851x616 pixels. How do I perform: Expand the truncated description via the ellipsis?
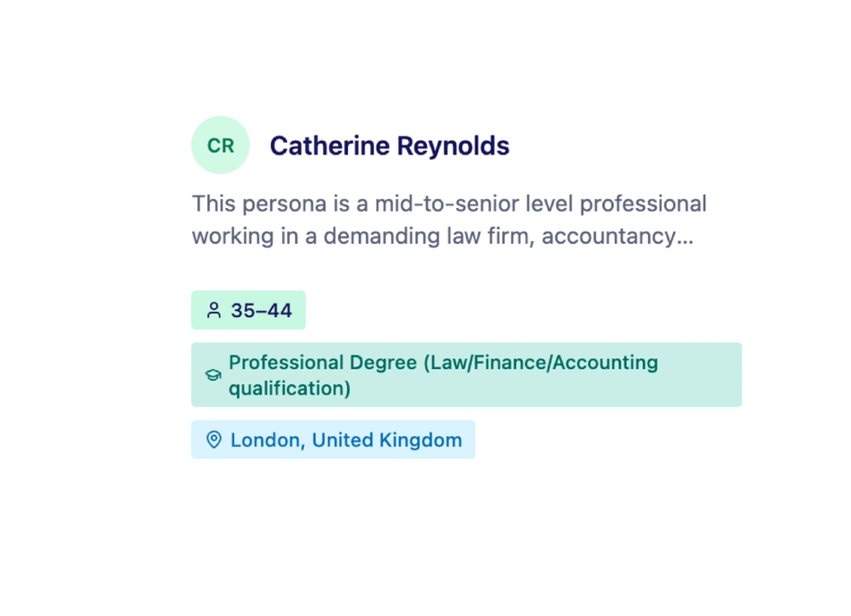685,237
